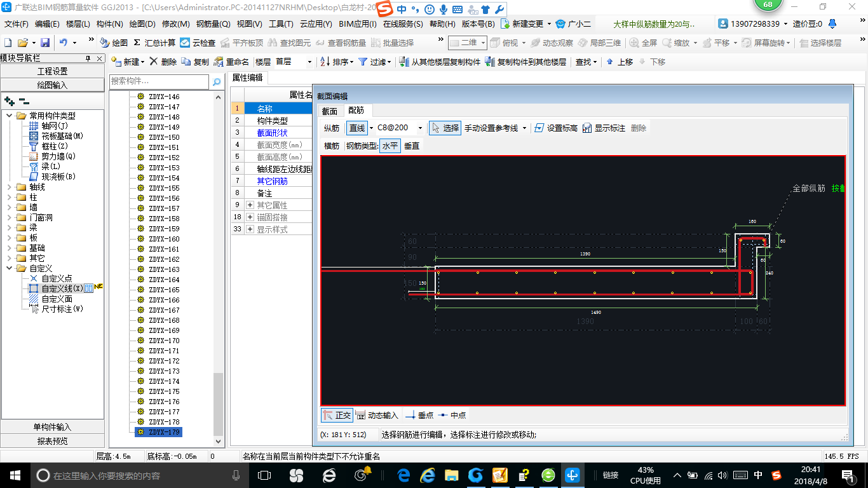Click 中点 midpoint snap icon
The image size is (868, 488).
452,415
